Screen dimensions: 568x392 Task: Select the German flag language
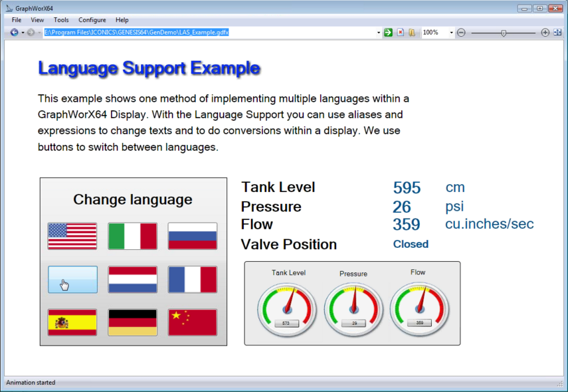(133, 322)
